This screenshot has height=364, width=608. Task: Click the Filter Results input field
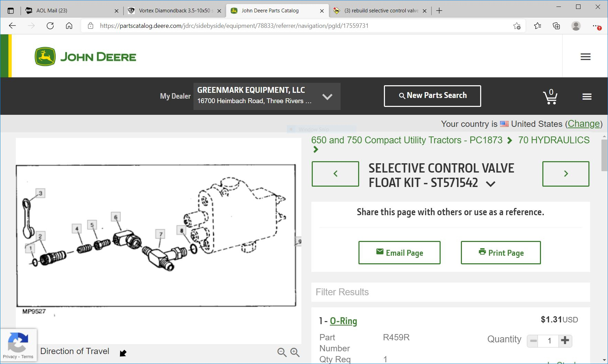[450, 292]
